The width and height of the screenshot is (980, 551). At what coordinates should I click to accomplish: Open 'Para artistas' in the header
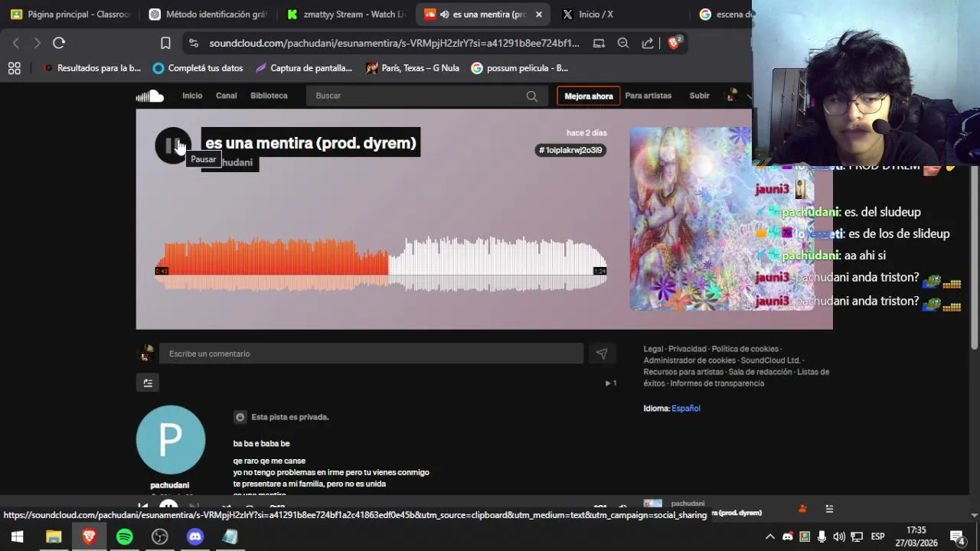tap(648, 96)
